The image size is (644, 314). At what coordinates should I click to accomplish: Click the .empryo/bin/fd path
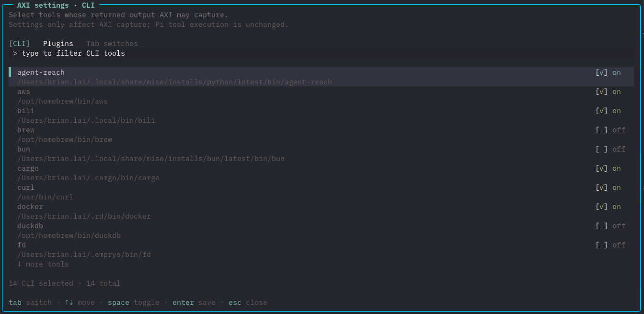coord(84,255)
